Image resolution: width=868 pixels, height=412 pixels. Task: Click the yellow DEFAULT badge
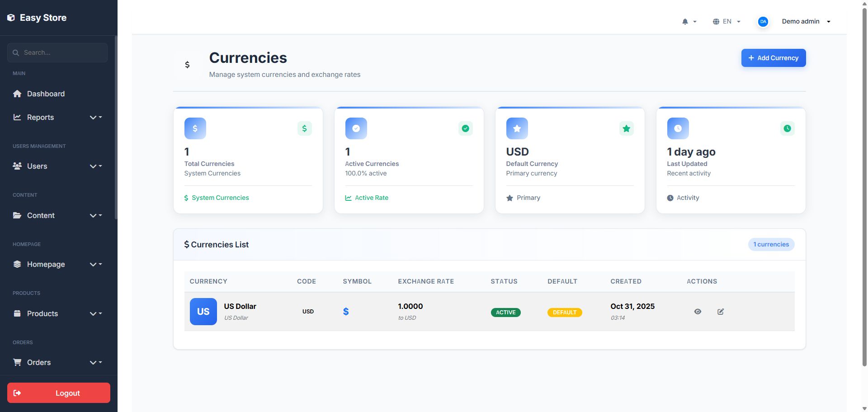coord(565,313)
